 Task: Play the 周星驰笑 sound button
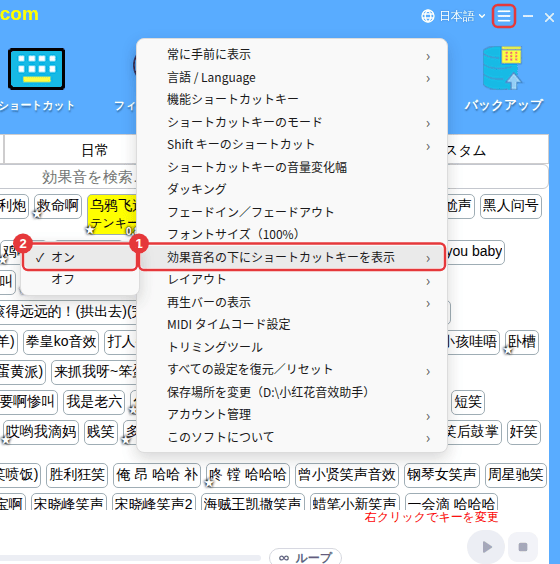coord(516,475)
